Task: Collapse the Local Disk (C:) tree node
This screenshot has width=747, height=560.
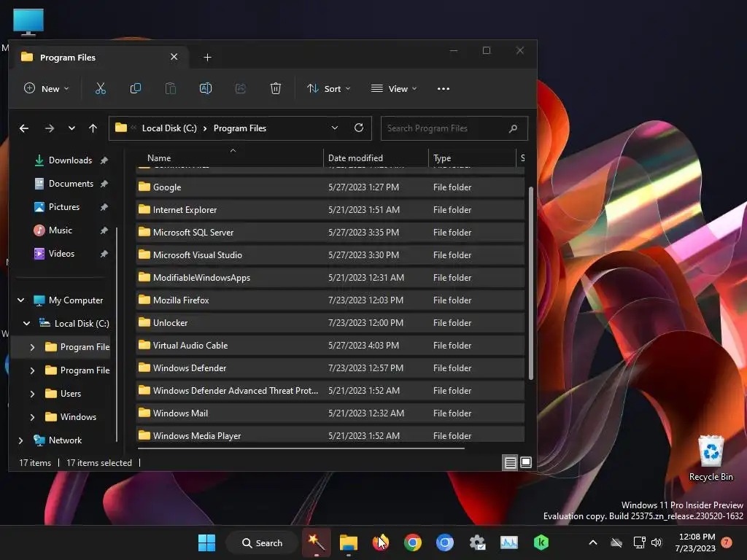Action: (27, 323)
